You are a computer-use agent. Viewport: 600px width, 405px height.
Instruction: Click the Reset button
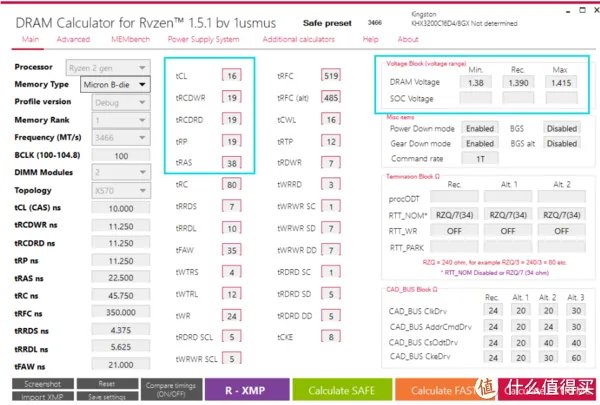click(107, 383)
